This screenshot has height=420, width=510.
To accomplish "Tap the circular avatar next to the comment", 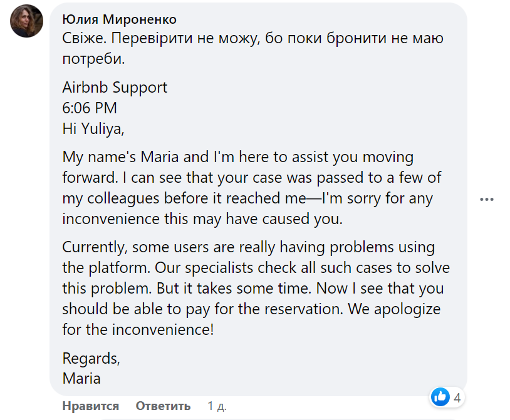I will 26,20.
